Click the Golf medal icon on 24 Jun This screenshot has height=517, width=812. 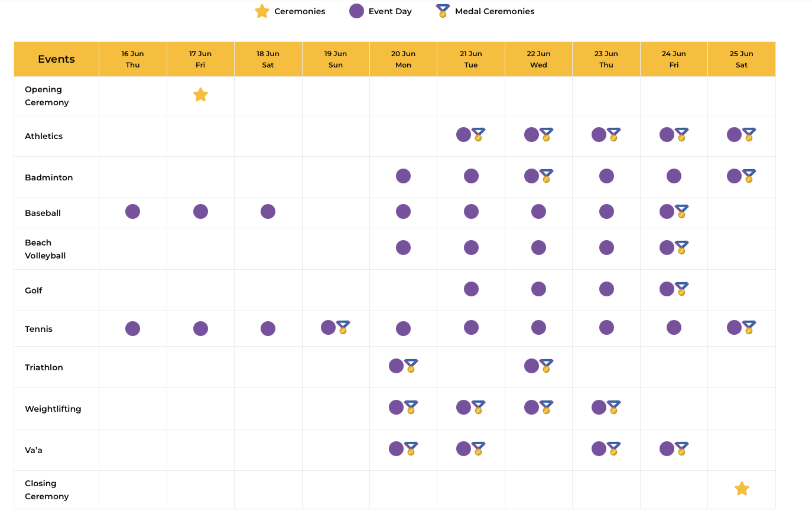[681, 289]
